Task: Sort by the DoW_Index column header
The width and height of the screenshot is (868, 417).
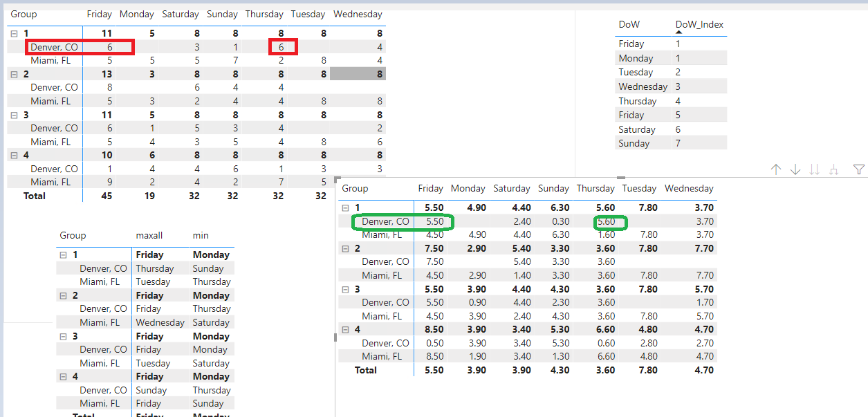Action: pyautogui.click(x=699, y=24)
